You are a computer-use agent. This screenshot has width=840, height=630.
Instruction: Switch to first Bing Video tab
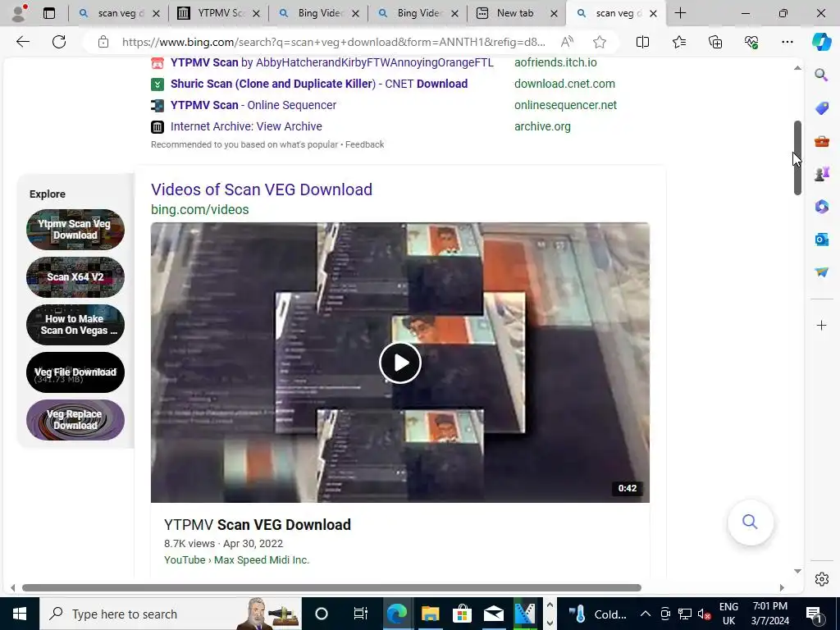click(318, 13)
